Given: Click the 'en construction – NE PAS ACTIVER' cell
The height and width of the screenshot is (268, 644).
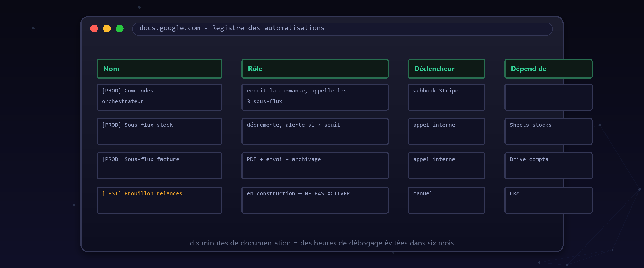Looking at the screenshot, I should click(x=315, y=200).
